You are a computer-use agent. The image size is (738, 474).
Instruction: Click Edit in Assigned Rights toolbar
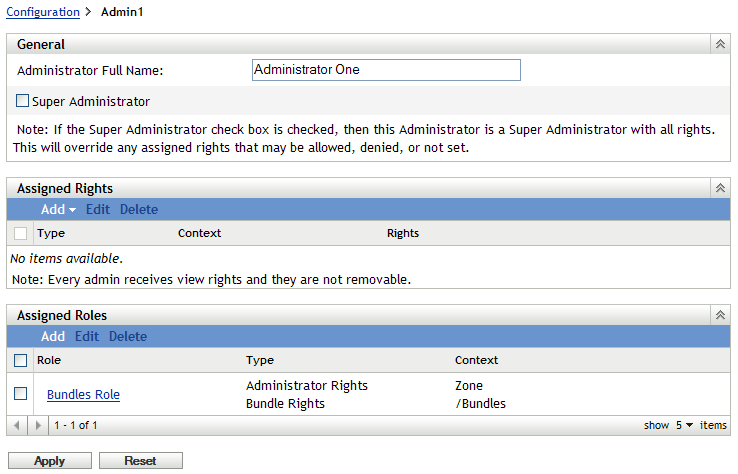click(x=98, y=210)
